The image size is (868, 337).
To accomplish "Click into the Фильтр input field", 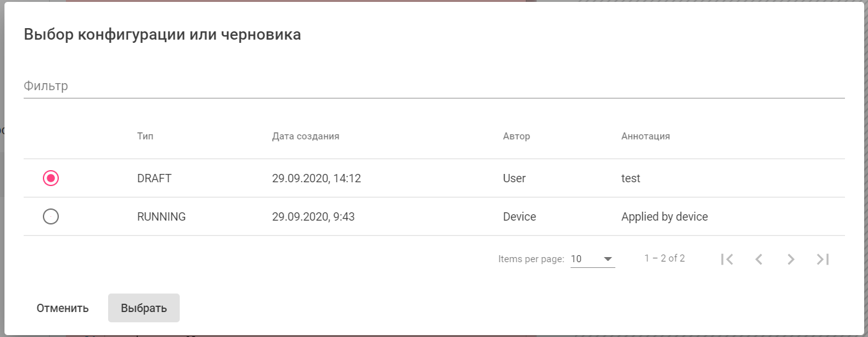I will 434,86.
